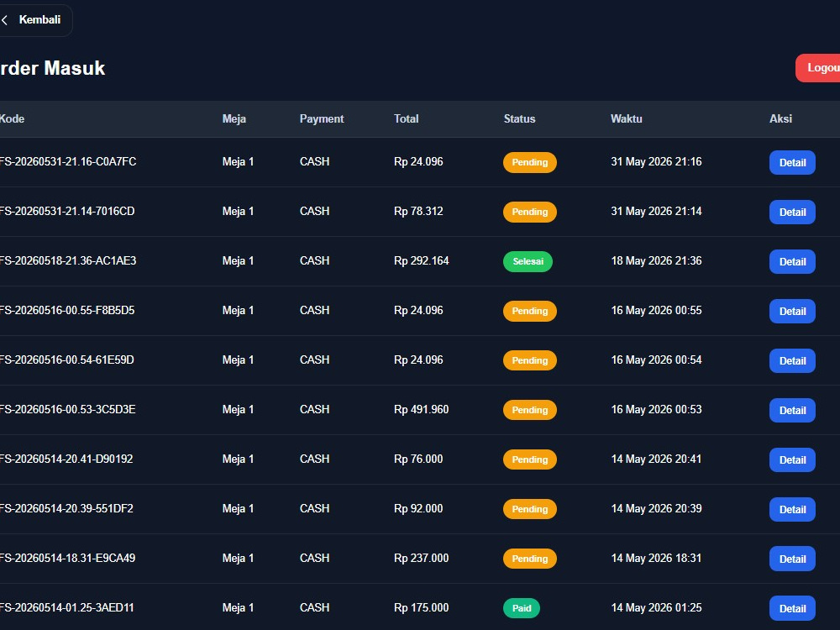Viewport: 840px width, 630px height.
Task: Click Pending badge of the Rp 78.312 order
Action: pyautogui.click(x=530, y=212)
